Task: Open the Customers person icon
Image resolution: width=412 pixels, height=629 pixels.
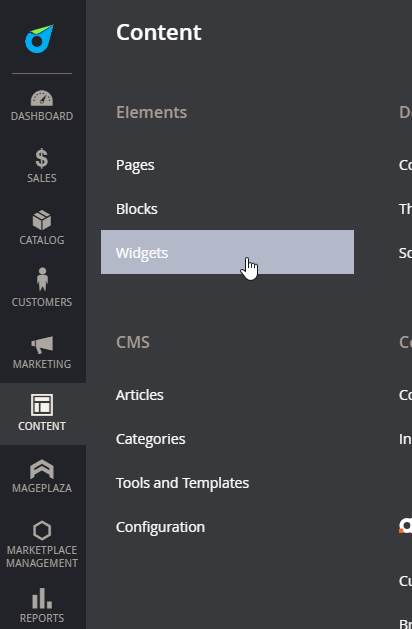Action: pos(42,279)
